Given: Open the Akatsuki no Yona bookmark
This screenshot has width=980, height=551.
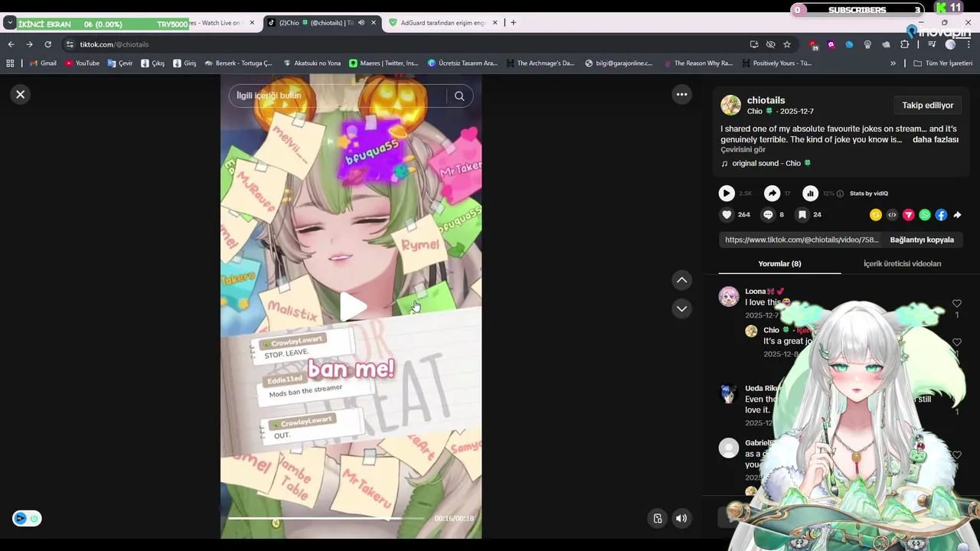Looking at the screenshot, I should coord(312,64).
